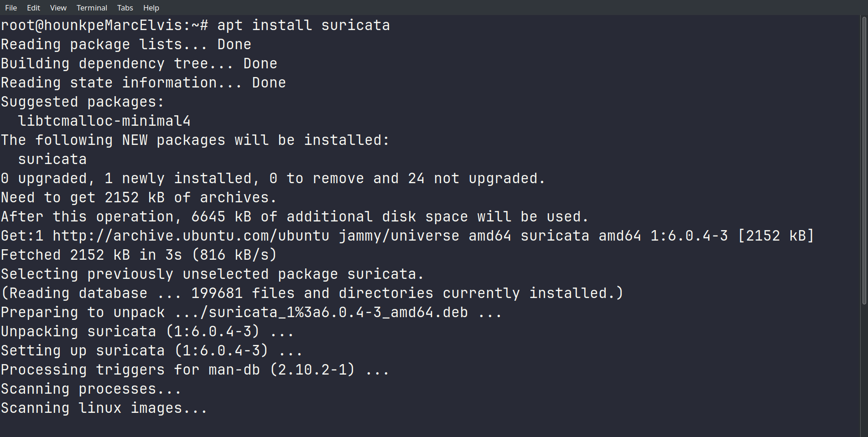
Task: Click the "Fetched 2152 kB" output line
Action: point(139,255)
